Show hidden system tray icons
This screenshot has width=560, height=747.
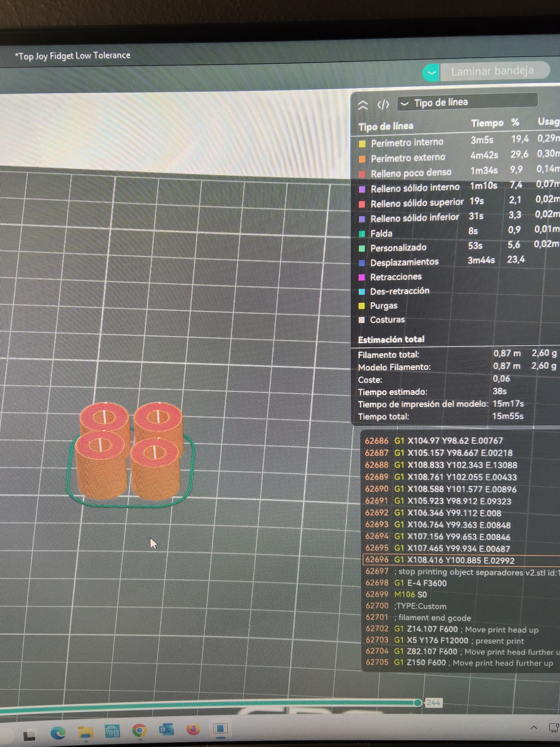click(x=534, y=727)
